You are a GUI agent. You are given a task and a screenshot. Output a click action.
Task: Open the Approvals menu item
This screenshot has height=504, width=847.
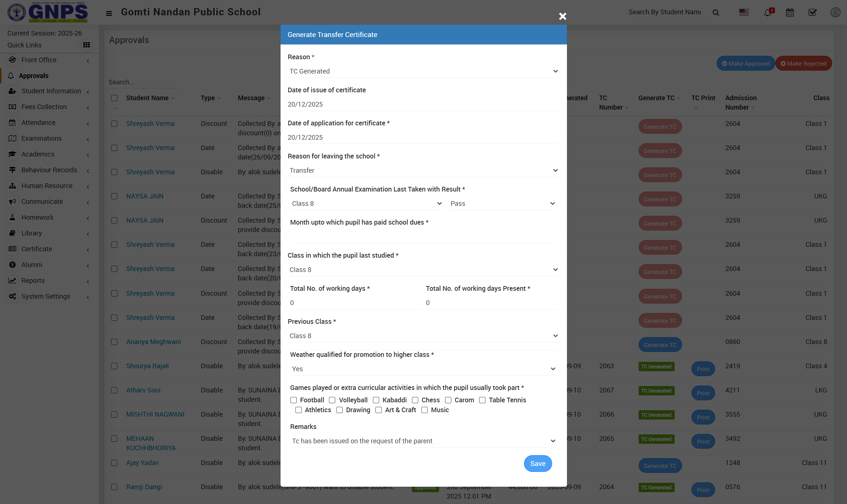(50, 76)
